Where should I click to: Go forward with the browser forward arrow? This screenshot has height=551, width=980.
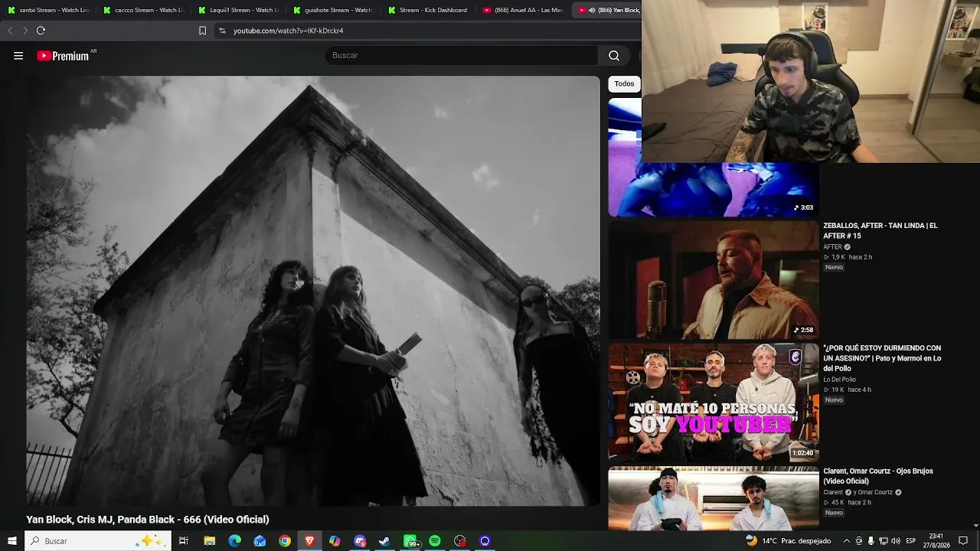pyautogui.click(x=25, y=31)
